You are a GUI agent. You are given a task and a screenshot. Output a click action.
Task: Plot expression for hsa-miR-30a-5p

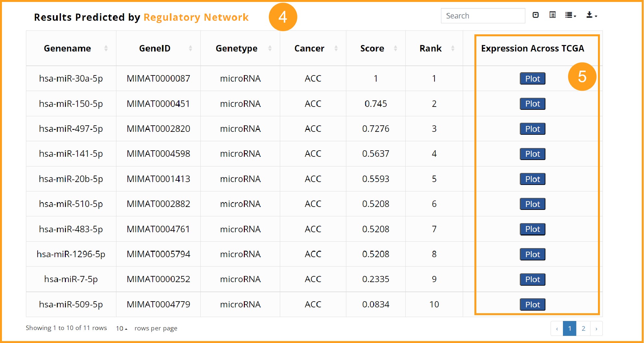532,78
